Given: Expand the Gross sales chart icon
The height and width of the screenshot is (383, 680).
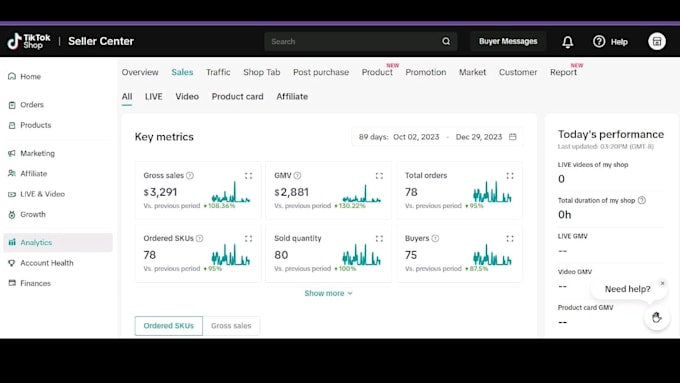Looking at the screenshot, I should pos(248,176).
